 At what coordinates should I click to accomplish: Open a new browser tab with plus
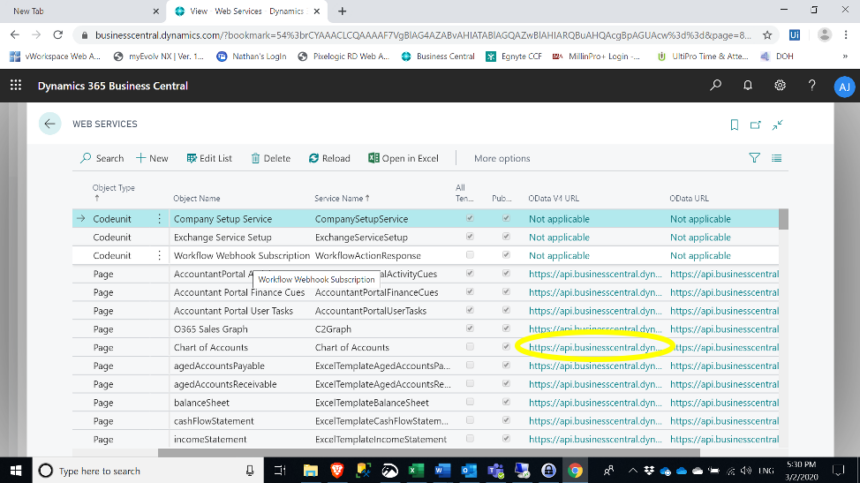[342, 11]
